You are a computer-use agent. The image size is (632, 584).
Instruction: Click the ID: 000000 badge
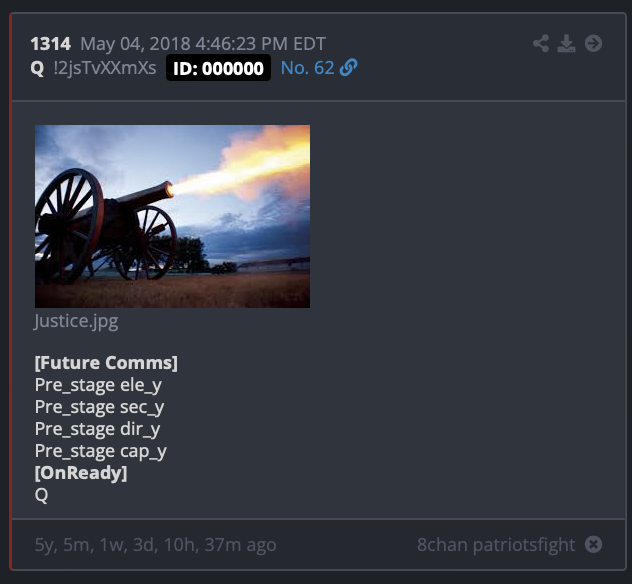[218, 68]
